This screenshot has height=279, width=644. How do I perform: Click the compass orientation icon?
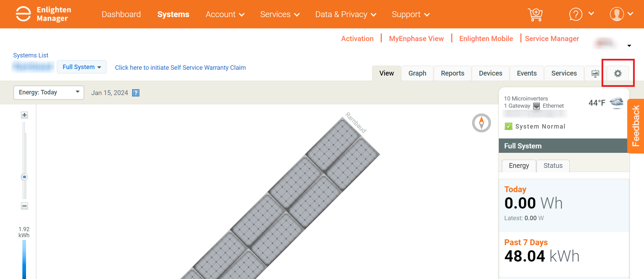481,123
